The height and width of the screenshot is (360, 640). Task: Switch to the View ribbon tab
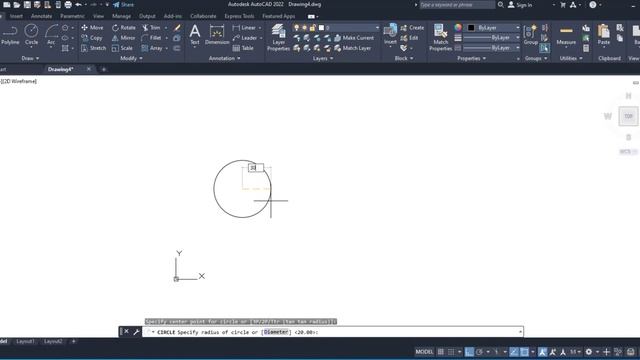(98, 16)
